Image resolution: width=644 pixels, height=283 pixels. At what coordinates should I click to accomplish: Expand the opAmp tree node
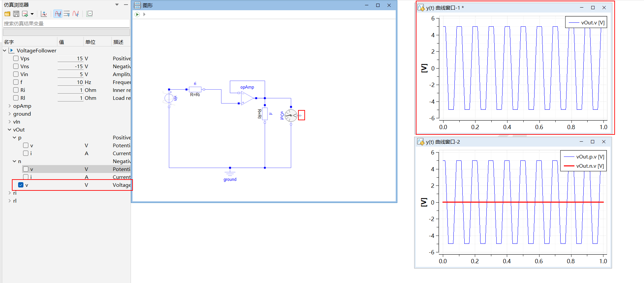coord(10,106)
